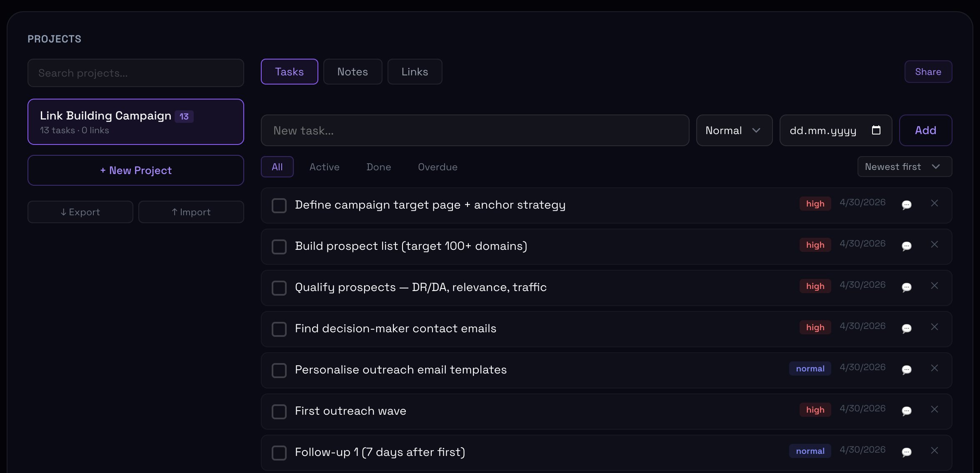
Task: Delete the Follow-up 1 task
Action: [935, 451]
